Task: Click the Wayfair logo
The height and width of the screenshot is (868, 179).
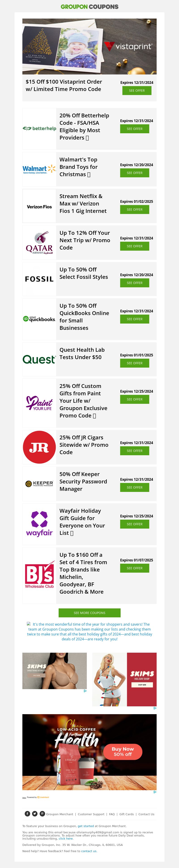Action: 39,524
